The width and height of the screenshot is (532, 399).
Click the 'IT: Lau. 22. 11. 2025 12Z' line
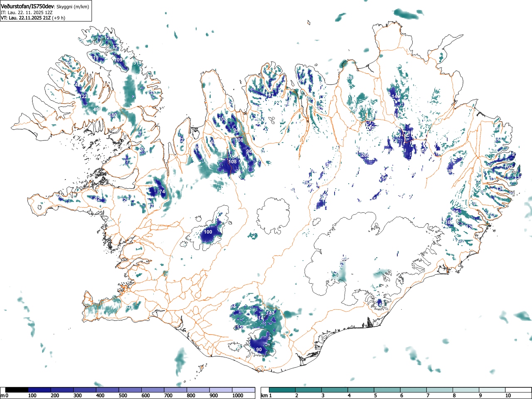[27, 13]
